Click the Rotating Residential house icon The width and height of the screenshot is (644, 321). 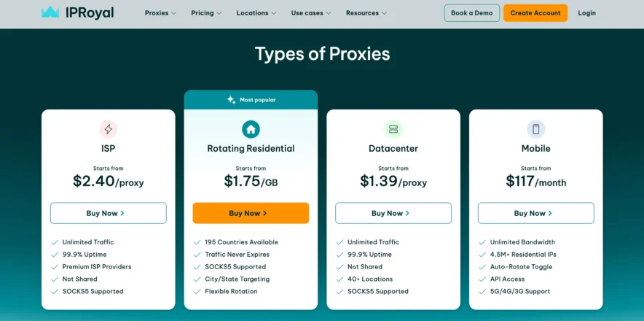[x=251, y=129]
